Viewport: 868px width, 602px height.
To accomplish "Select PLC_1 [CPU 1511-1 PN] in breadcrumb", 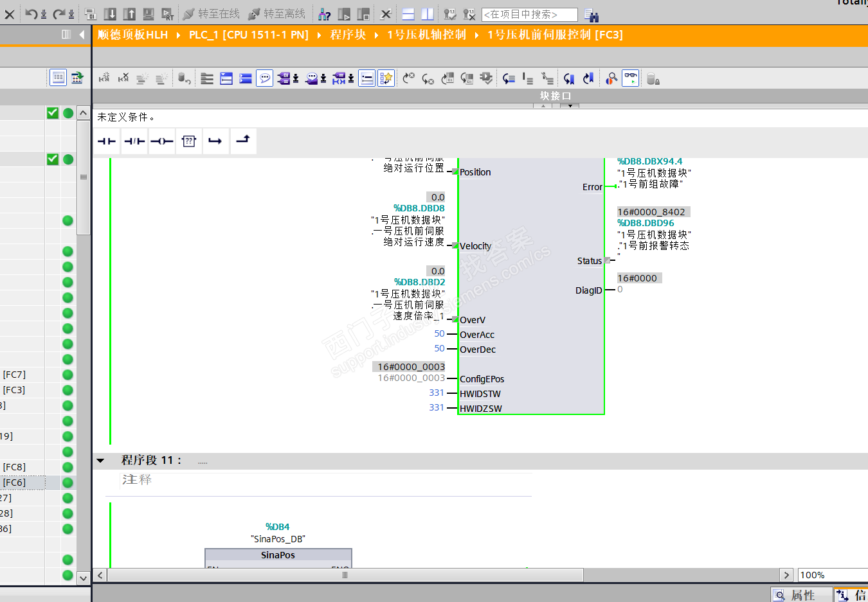I will click(x=249, y=35).
